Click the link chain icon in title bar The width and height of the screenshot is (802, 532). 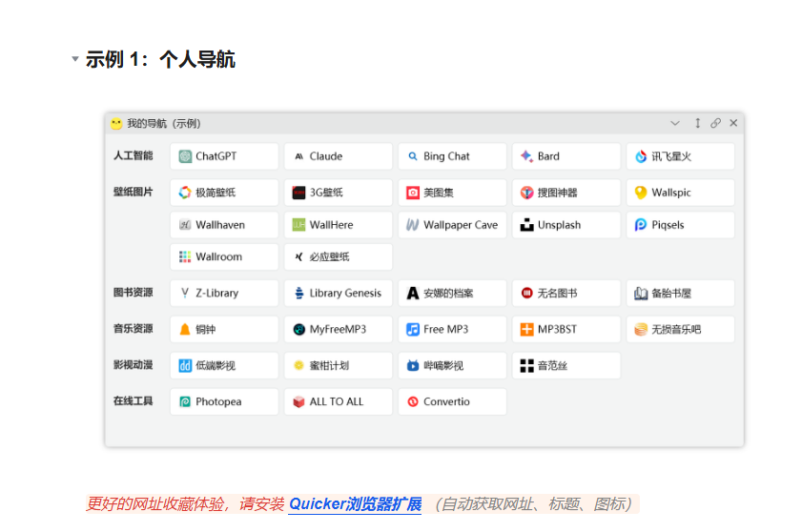[715, 123]
